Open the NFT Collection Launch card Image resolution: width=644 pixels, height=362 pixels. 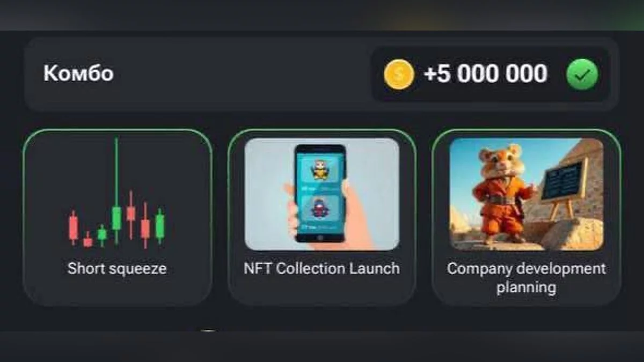click(322, 217)
